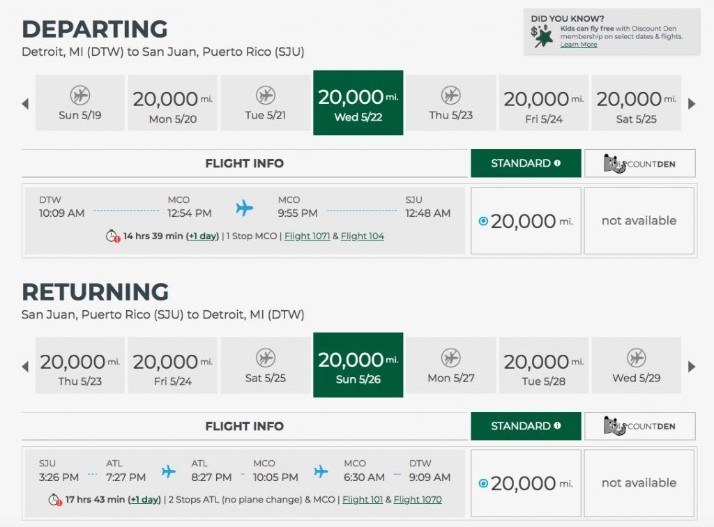
Task: Open Flight 1070 details link
Action: click(x=417, y=500)
